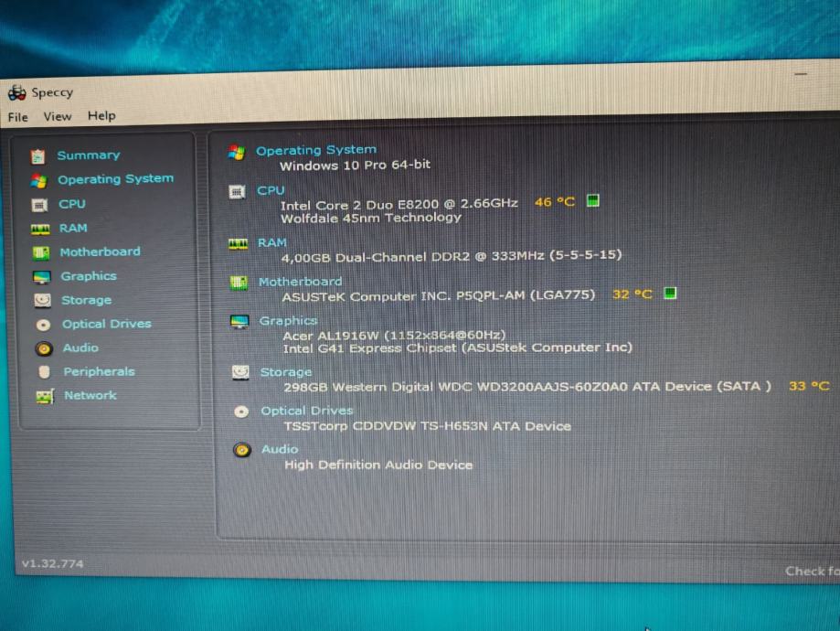The height and width of the screenshot is (631, 840).
Task: Select Network in the sidebar
Action: pyautogui.click(x=90, y=395)
